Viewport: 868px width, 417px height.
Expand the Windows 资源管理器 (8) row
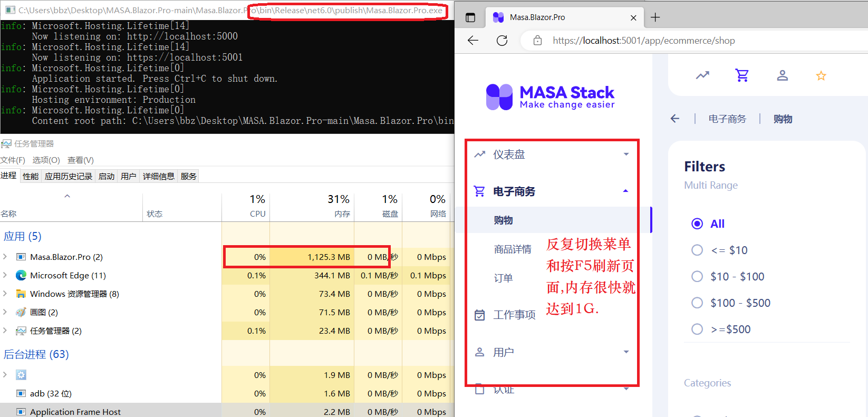pos(5,294)
